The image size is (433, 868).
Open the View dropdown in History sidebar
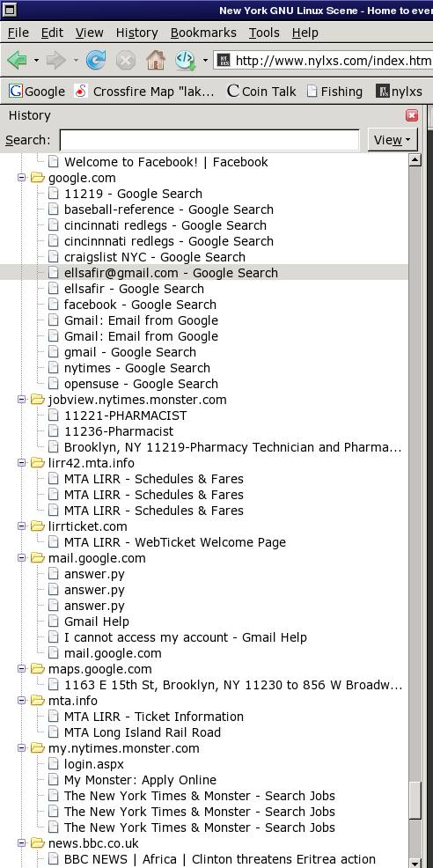(x=393, y=140)
